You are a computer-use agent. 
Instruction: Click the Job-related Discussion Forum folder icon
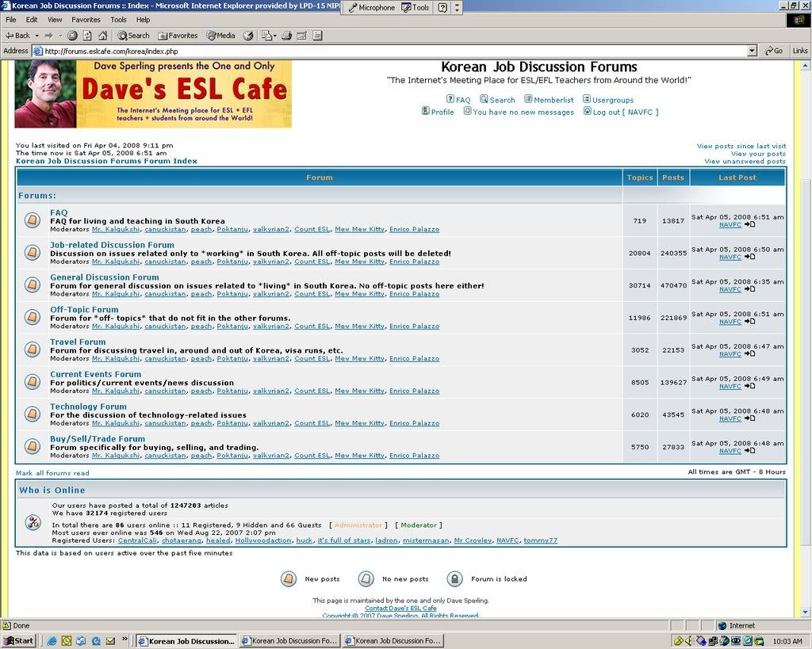point(32,252)
